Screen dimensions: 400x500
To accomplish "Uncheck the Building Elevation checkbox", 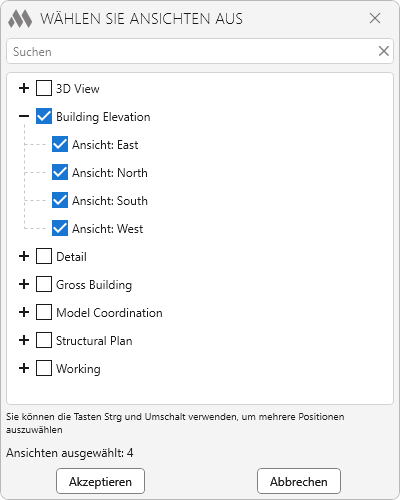I will tap(44, 116).
